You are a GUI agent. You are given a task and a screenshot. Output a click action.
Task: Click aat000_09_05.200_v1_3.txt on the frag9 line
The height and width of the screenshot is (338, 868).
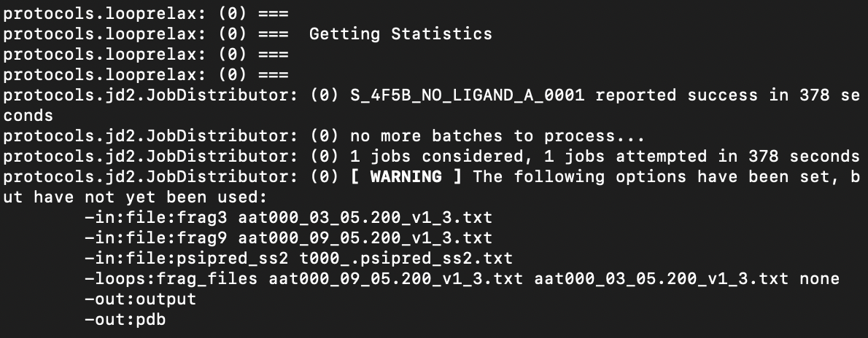365,237
